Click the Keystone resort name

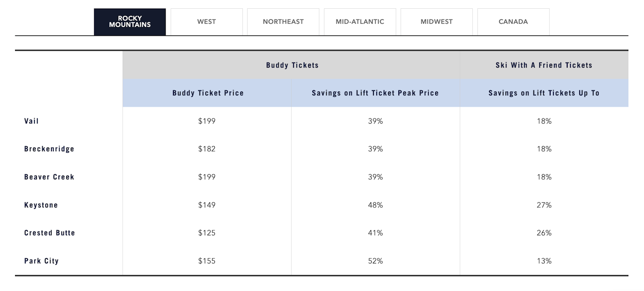(41, 205)
